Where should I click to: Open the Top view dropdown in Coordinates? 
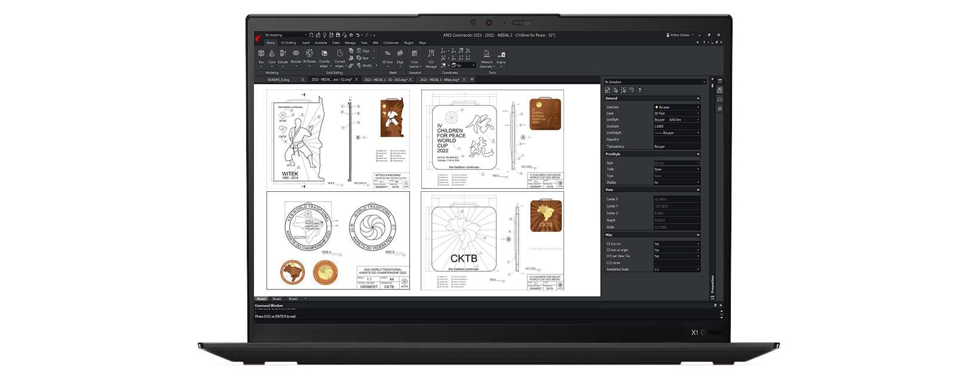click(x=463, y=65)
